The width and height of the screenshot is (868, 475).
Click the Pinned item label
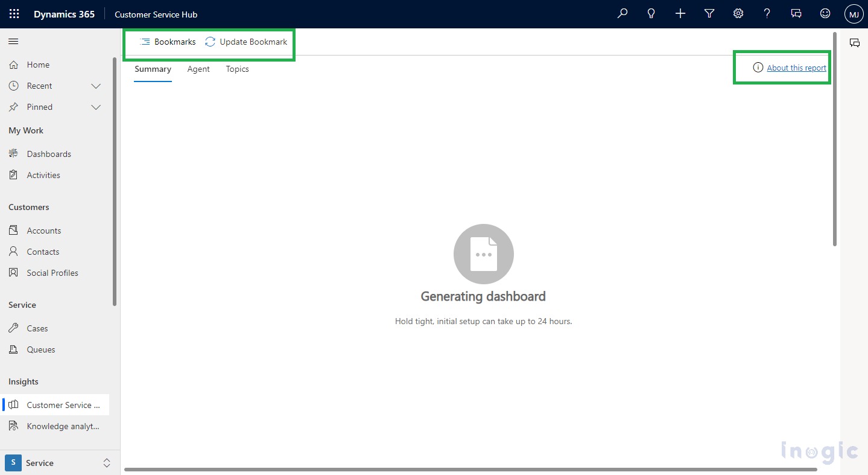coord(39,107)
